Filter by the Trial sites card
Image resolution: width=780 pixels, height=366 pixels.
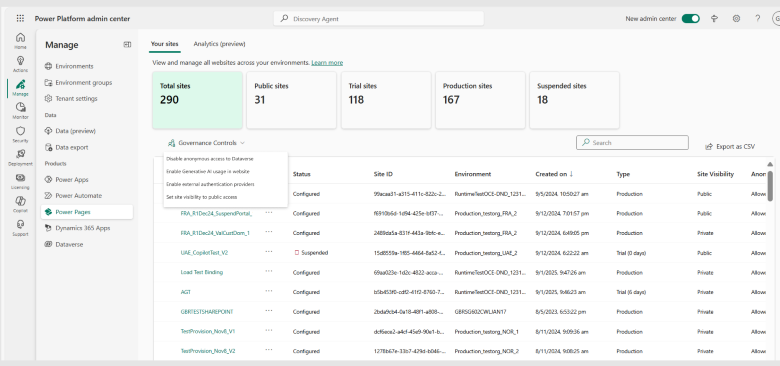coord(386,100)
